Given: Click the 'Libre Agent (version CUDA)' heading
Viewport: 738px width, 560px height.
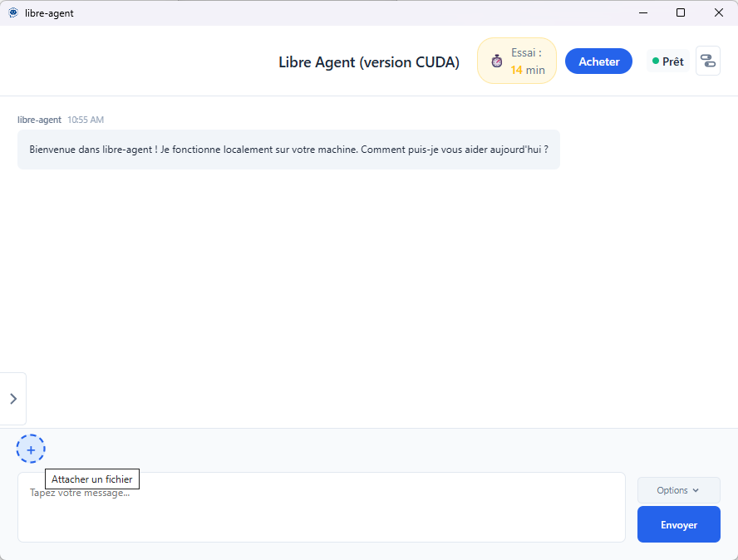Looking at the screenshot, I should [x=368, y=62].
